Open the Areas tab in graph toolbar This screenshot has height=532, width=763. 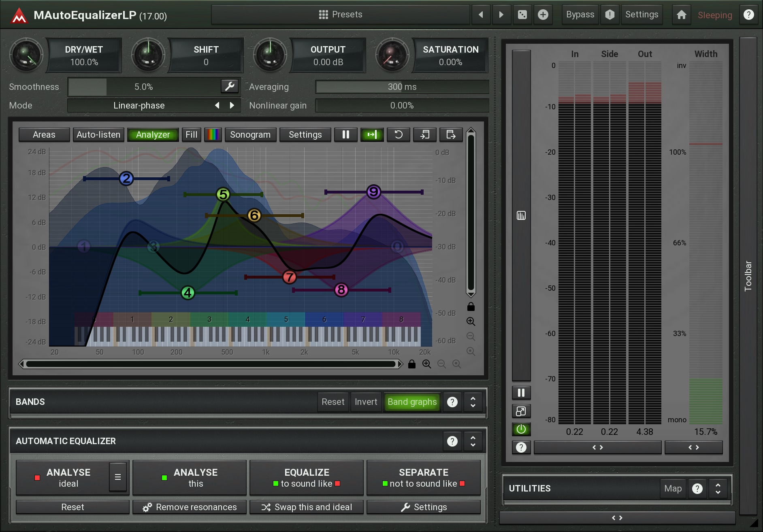pos(44,134)
